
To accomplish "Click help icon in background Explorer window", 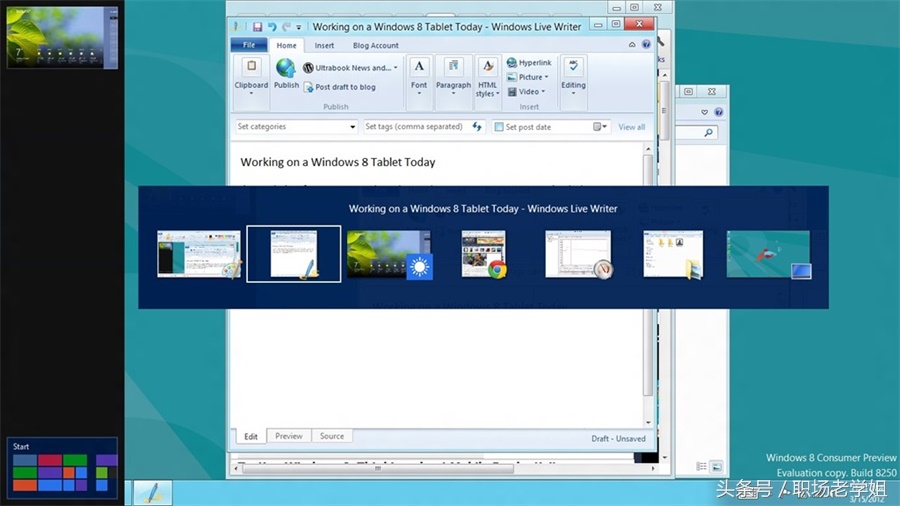I will coord(719,112).
